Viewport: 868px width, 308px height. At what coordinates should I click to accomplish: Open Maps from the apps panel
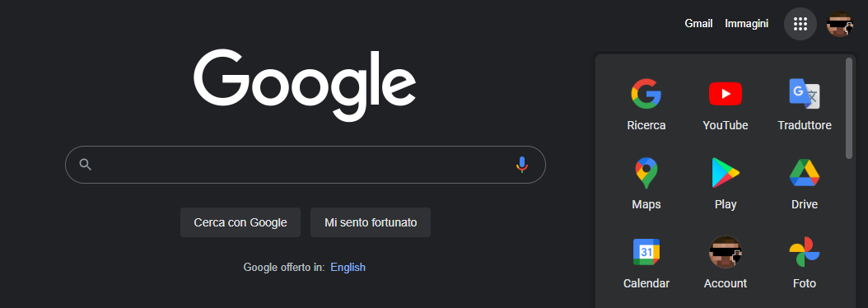(646, 184)
